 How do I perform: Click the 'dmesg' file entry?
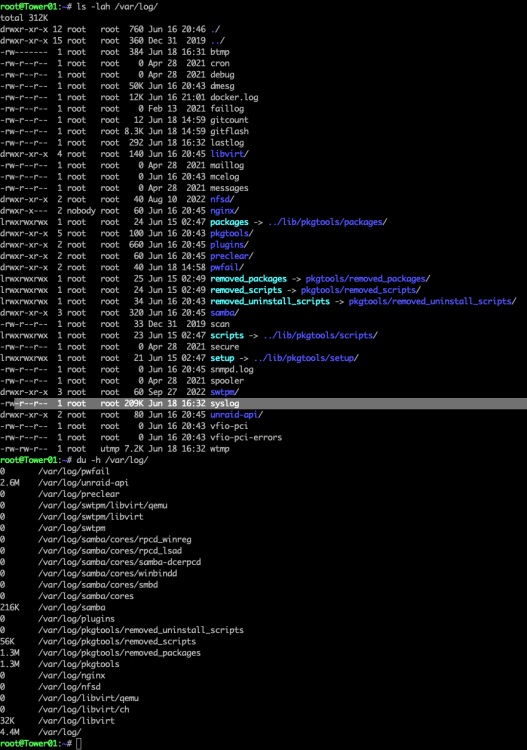coord(222,86)
